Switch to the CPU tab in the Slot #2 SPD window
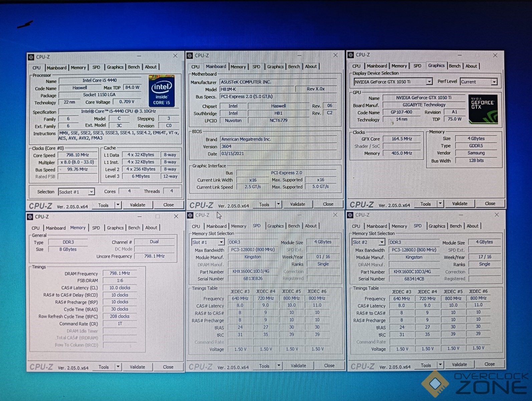This screenshot has height=401, width=532. 356,226
